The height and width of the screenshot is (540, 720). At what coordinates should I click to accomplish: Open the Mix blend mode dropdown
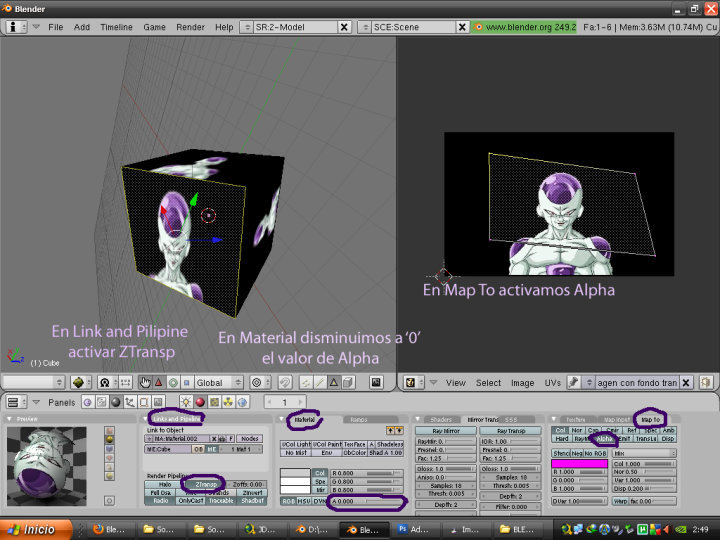pyautogui.click(x=644, y=453)
